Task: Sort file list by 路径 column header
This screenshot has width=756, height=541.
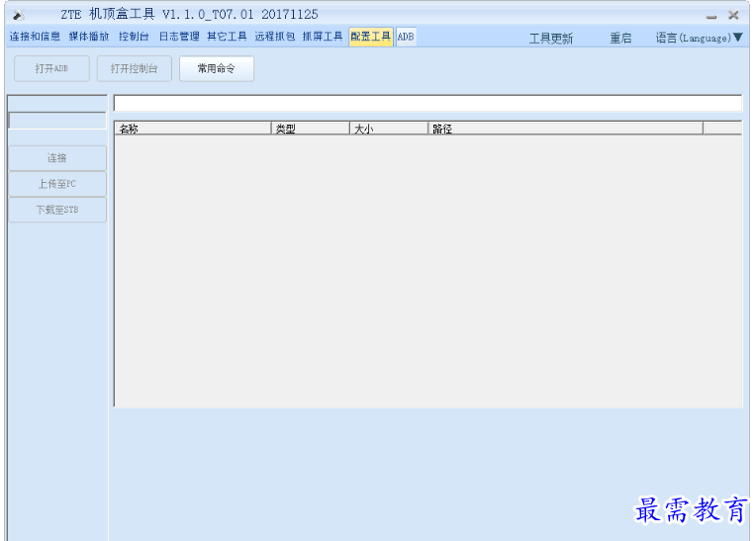Action: (x=566, y=129)
